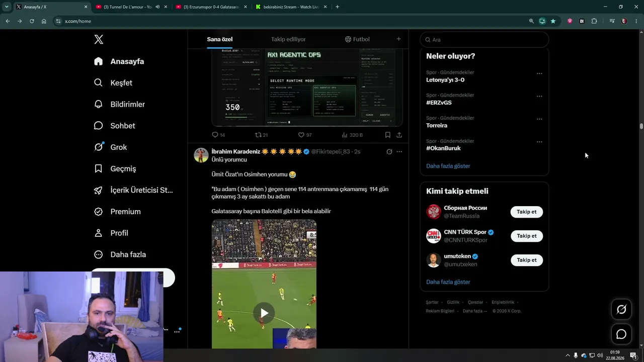Open options for Letonya'yı 3-0 trend

(539, 73)
